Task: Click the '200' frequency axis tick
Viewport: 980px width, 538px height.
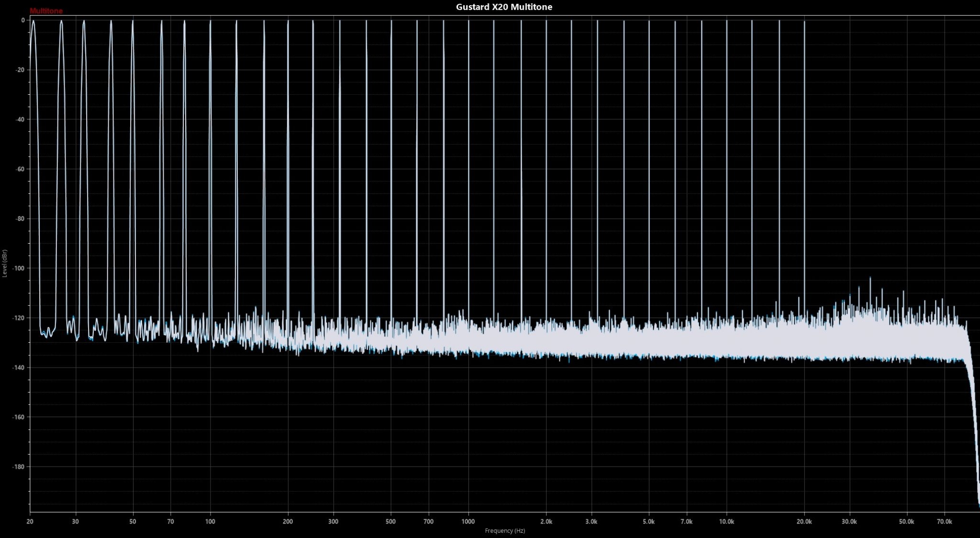Action: coord(288,522)
